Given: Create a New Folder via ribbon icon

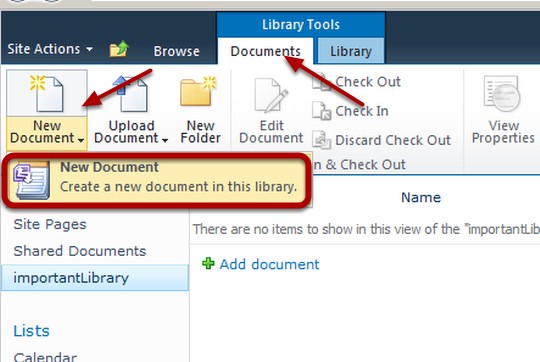Looking at the screenshot, I should click(x=198, y=91).
